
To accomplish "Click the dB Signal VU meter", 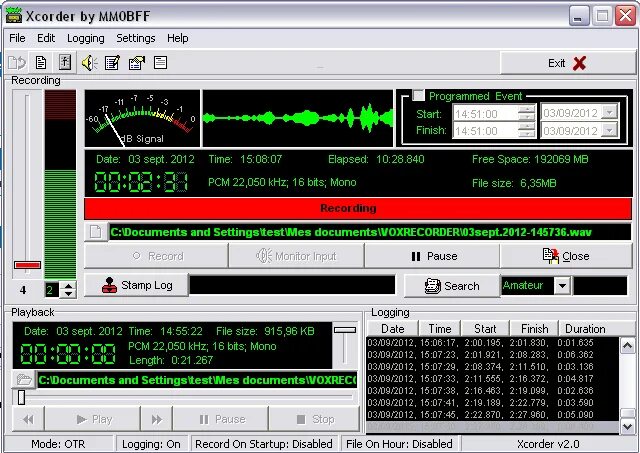I will [x=142, y=118].
